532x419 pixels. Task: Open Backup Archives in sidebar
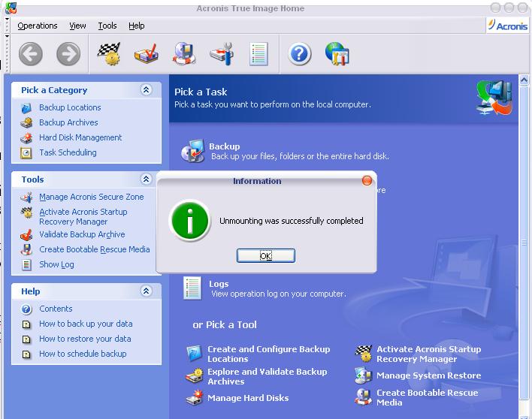(68, 122)
